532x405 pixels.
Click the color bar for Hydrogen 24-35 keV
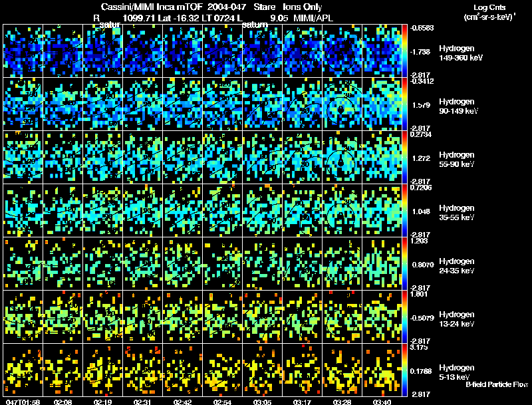(404, 263)
